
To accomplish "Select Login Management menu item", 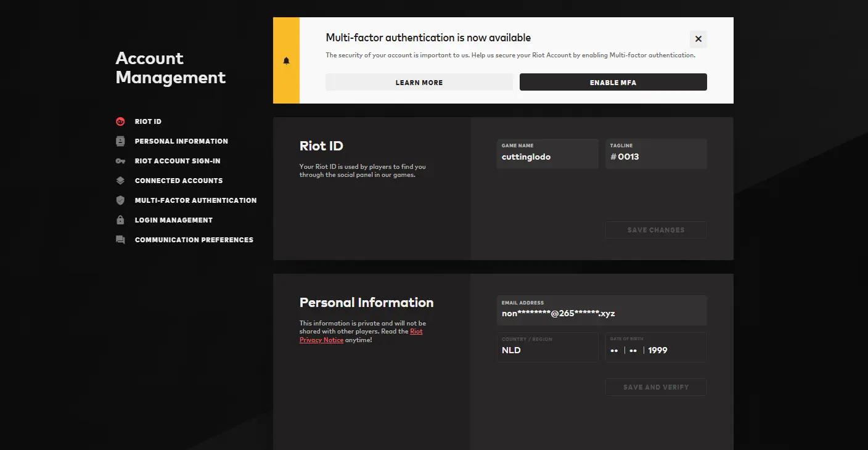I will 173,220.
